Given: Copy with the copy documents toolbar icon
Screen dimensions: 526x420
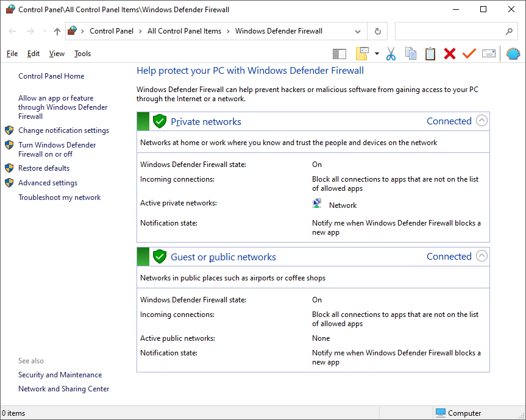Looking at the screenshot, I should tap(411, 54).
